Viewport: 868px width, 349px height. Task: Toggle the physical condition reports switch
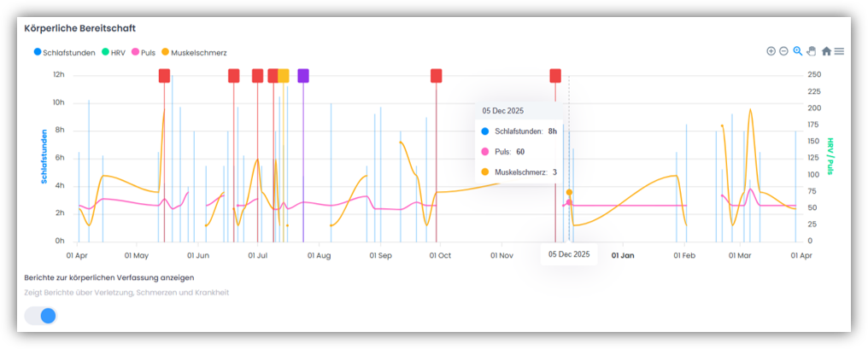40,315
